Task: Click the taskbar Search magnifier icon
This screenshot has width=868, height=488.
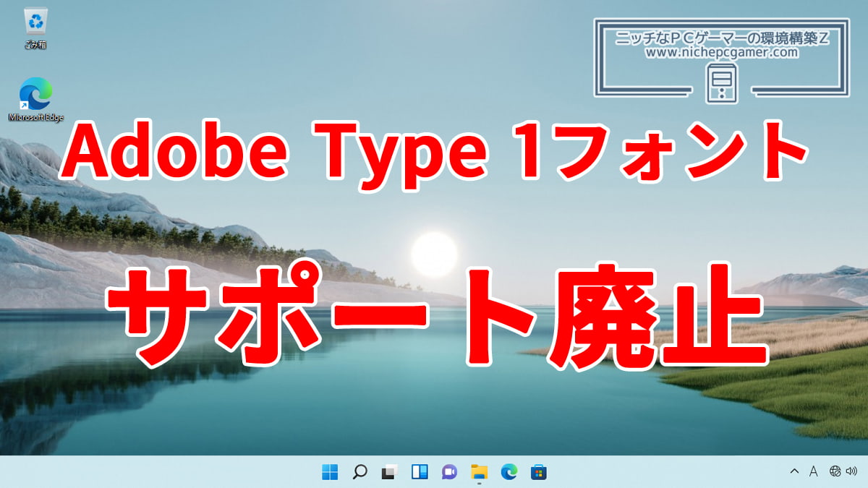Action: tap(359, 472)
